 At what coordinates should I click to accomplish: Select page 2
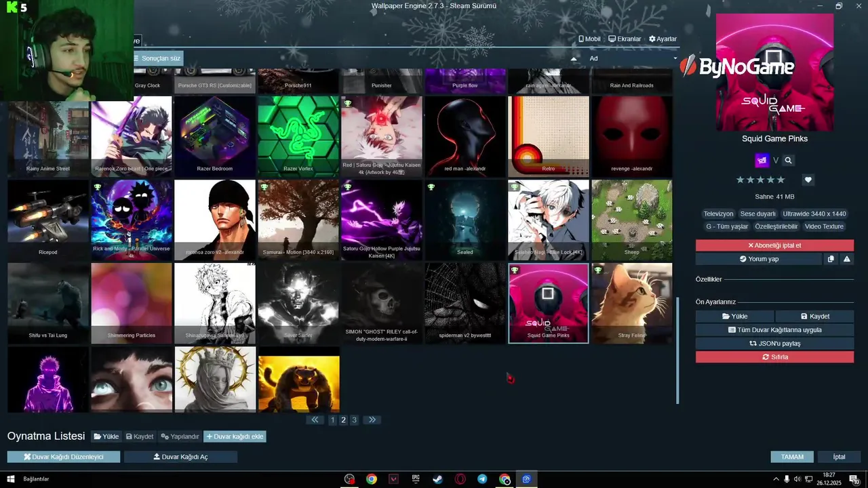tap(343, 420)
